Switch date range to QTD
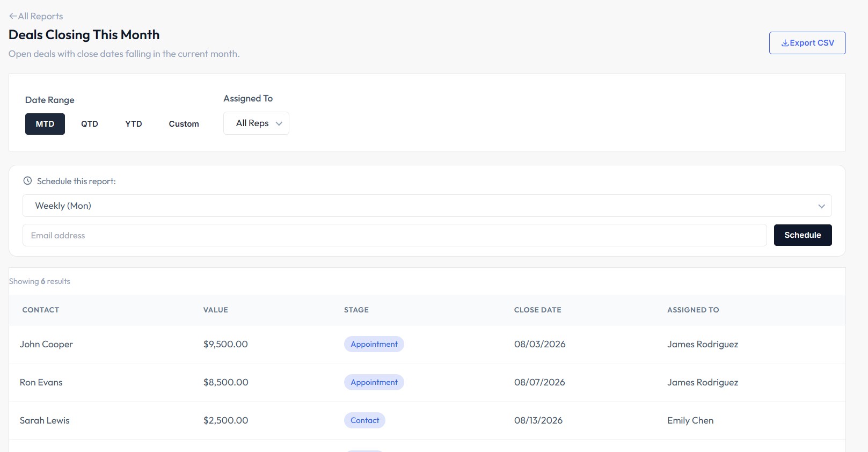 (x=90, y=124)
